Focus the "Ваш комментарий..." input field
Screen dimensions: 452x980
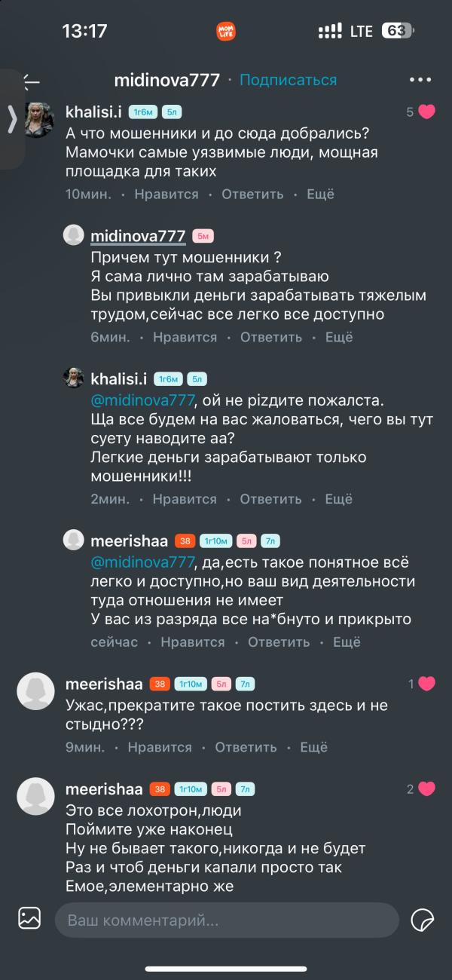tap(226, 920)
